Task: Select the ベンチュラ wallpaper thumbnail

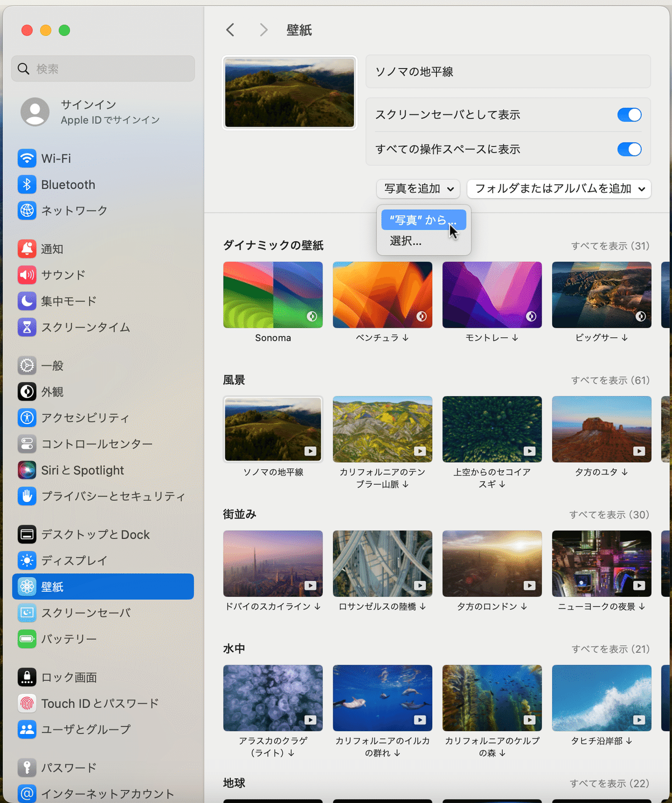Action: (x=382, y=295)
